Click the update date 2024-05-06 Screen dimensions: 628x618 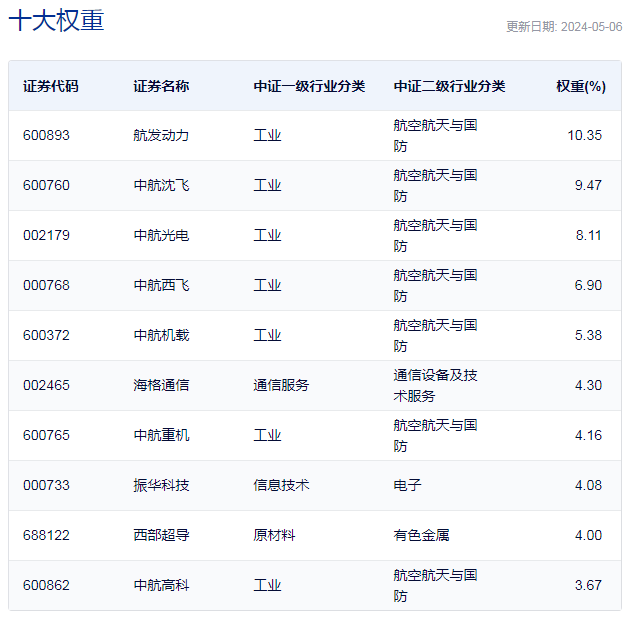591,27
